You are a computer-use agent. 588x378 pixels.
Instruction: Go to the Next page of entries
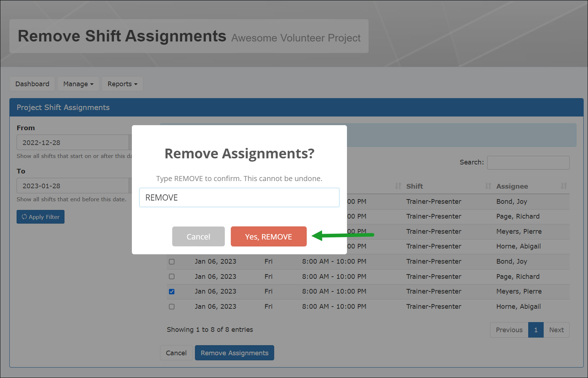(x=556, y=330)
